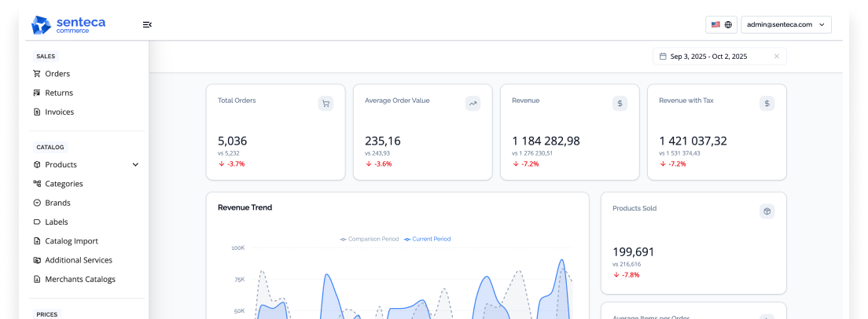The height and width of the screenshot is (319, 868).
Task: Collapse the sidebar with the menu icon
Action: [147, 24]
